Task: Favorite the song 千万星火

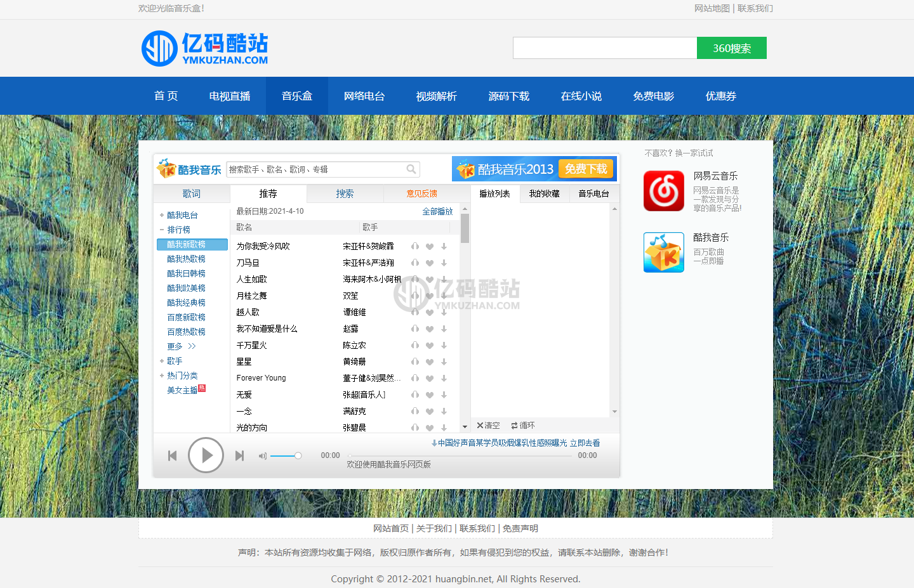Action: 430,345
